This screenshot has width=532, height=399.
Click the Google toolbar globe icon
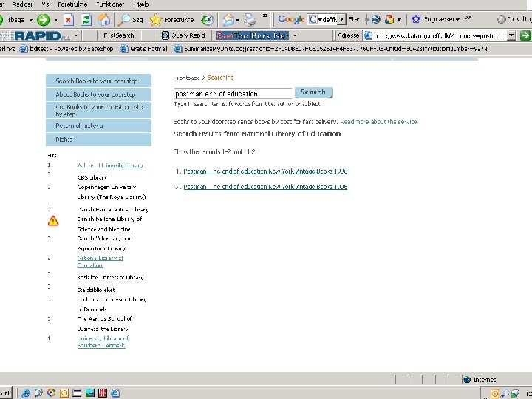coord(375,19)
